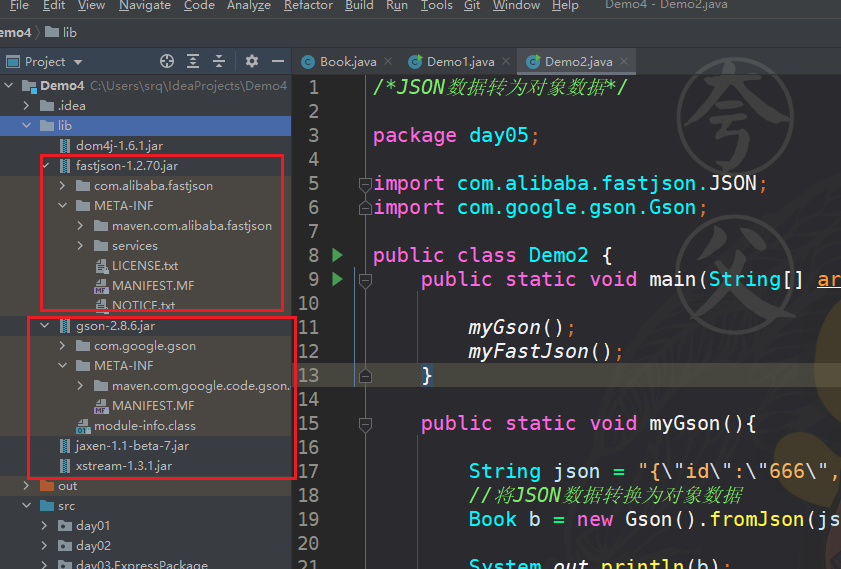Fold the import block in gutter
This screenshot has height=569, width=841.
point(365,184)
